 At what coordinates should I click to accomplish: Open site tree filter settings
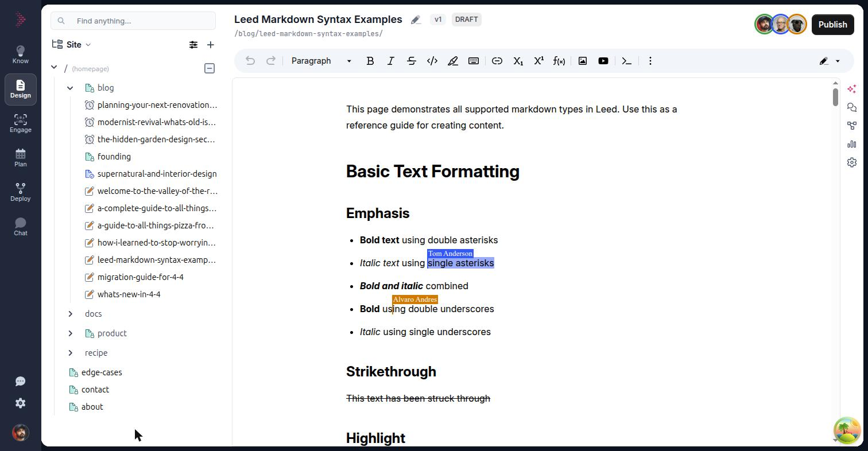point(193,45)
